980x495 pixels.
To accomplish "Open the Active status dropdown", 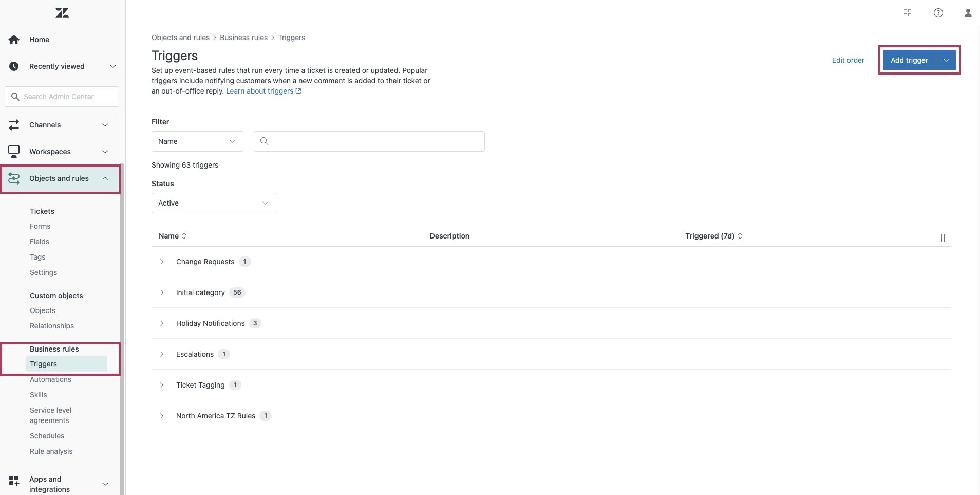I will [214, 203].
